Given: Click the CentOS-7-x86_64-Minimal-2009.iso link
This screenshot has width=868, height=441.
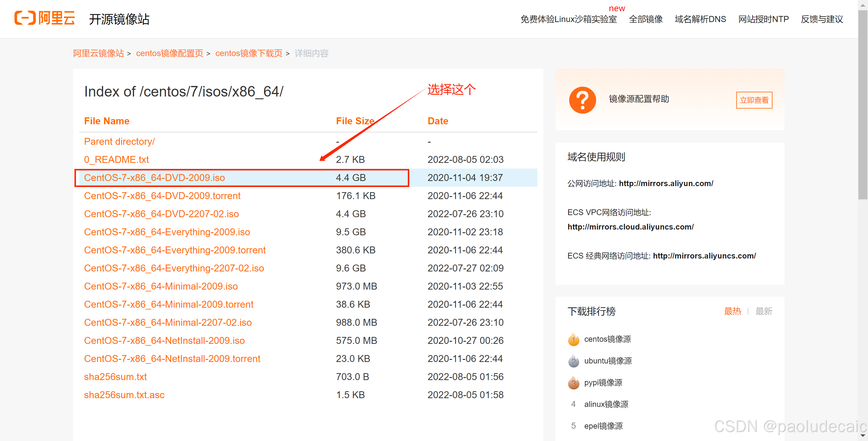Looking at the screenshot, I should [161, 286].
